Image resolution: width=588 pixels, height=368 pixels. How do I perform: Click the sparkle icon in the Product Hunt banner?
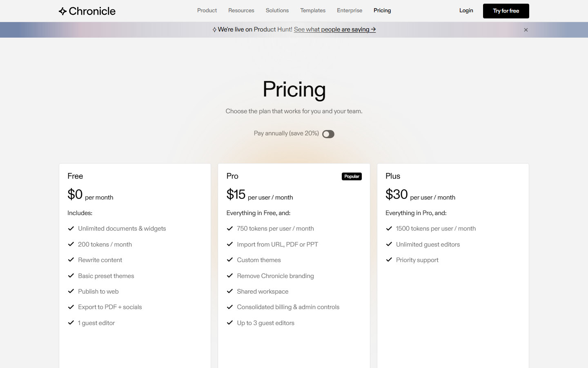coord(214,29)
